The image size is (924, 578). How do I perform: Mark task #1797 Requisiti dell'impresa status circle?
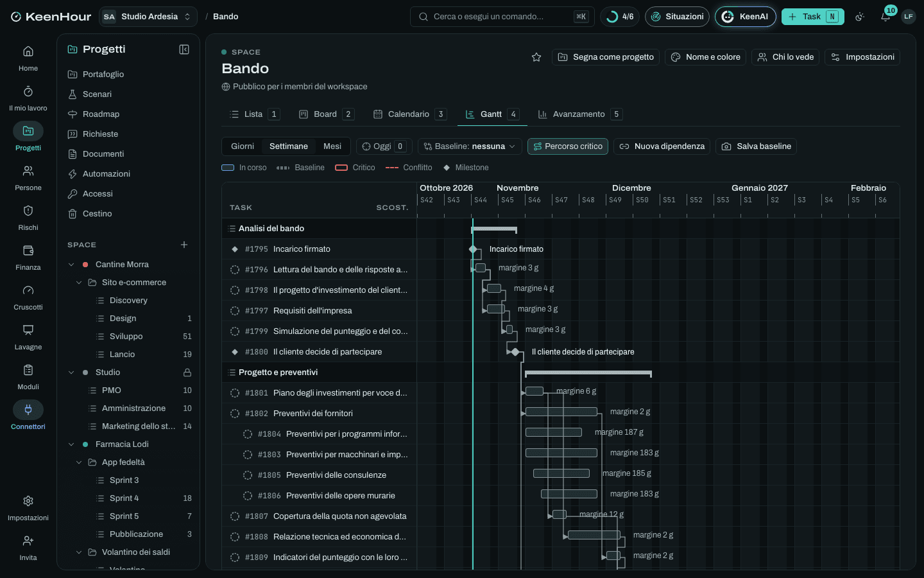click(x=235, y=311)
